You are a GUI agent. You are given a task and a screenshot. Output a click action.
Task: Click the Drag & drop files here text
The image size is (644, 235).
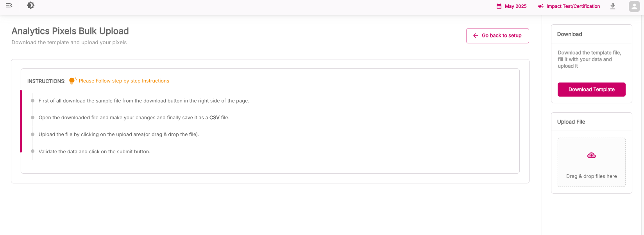[x=591, y=176]
